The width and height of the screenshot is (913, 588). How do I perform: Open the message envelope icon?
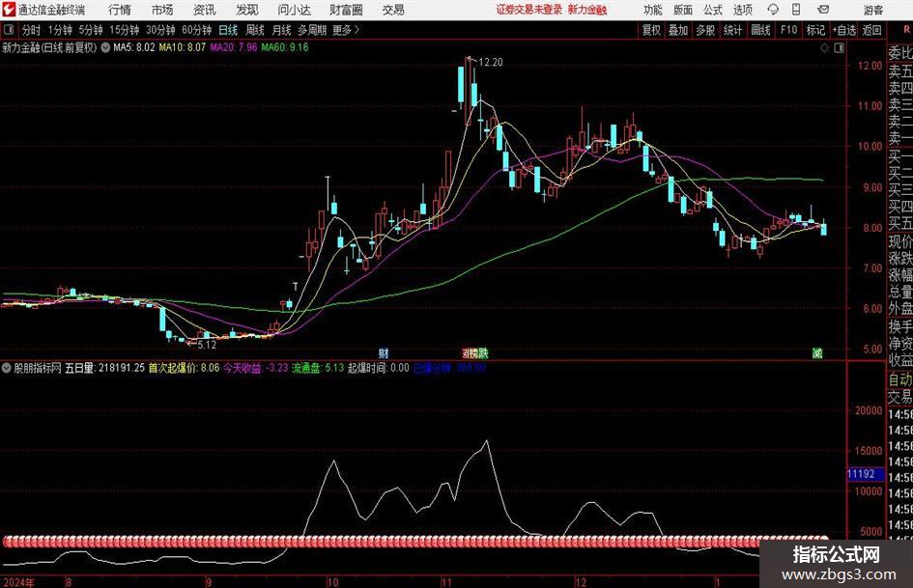point(823,10)
